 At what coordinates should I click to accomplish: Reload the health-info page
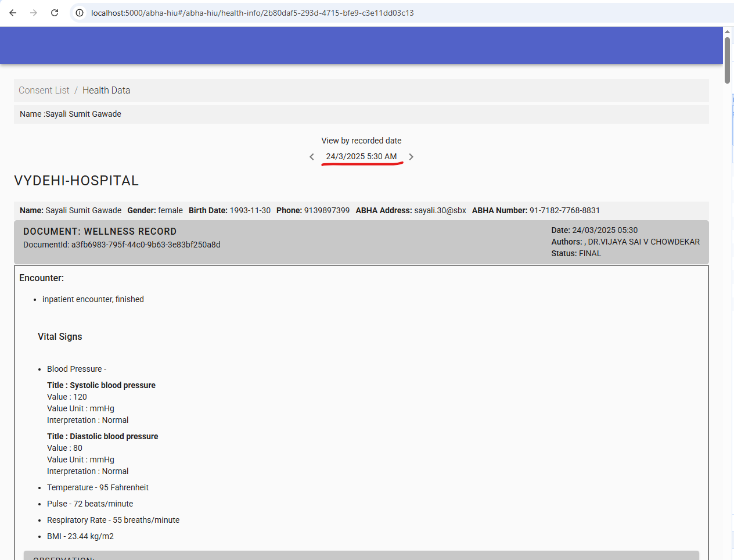point(55,13)
